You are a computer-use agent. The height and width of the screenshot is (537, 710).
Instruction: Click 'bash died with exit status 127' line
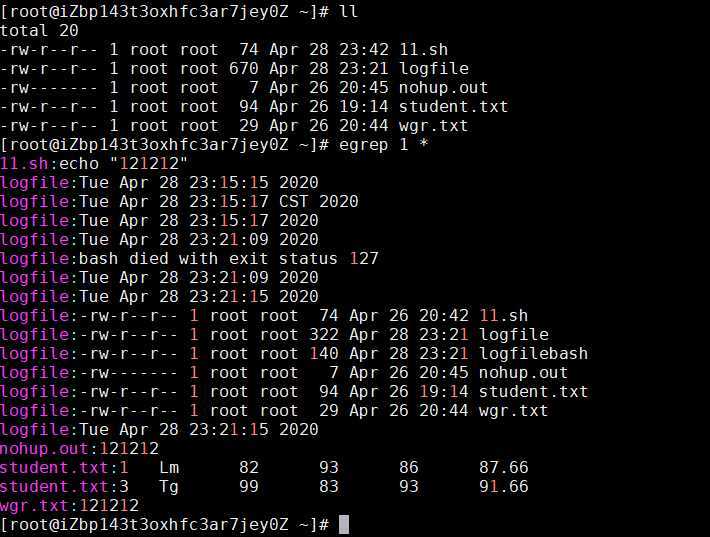229,259
